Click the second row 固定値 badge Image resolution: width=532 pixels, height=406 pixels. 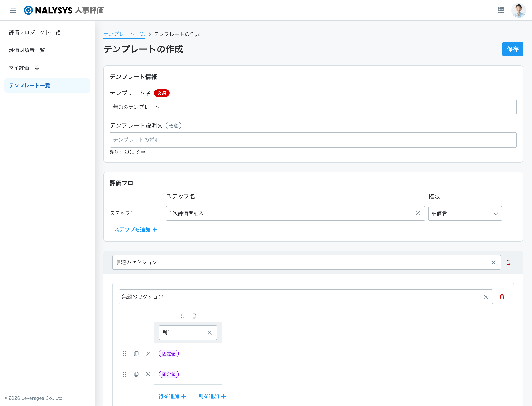coord(169,374)
